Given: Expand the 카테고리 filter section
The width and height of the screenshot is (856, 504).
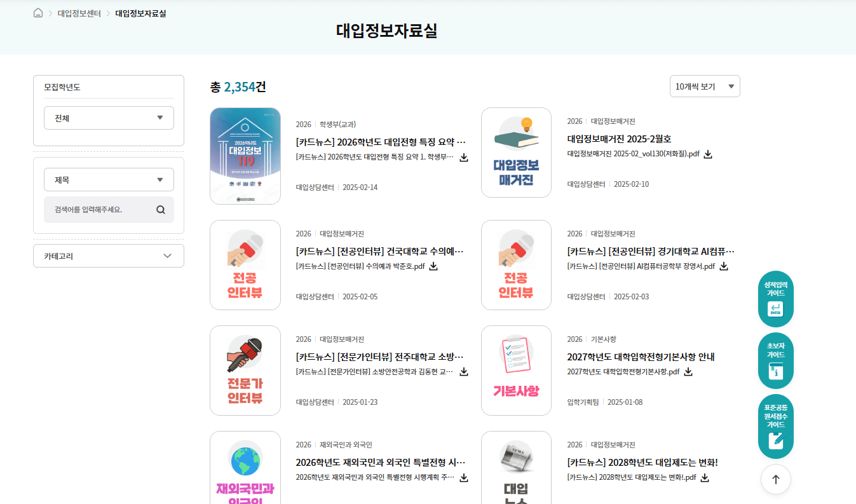Looking at the screenshot, I should click(x=108, y=255).
